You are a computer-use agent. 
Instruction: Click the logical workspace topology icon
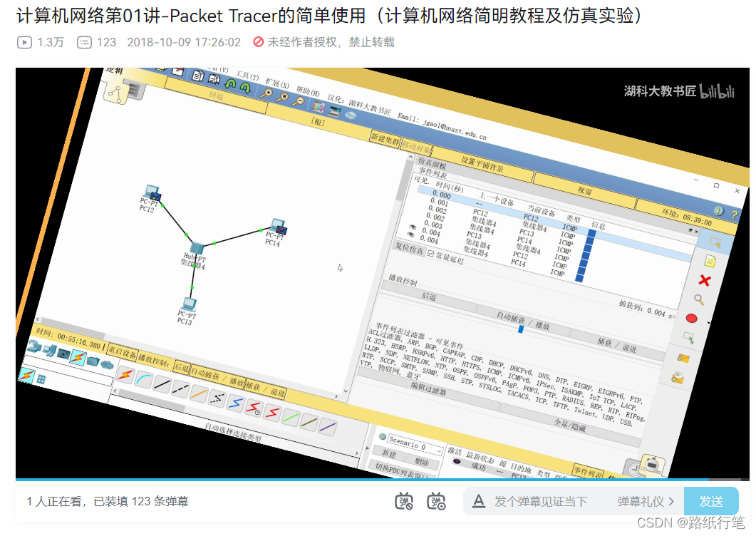pyautogui.click(x=116, y=93)
